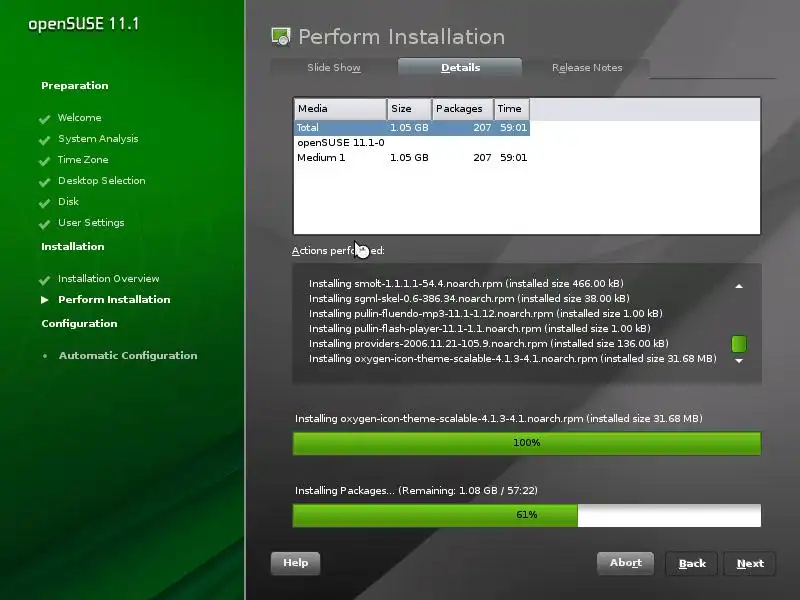Click the Installing Packages remaining label

pyautogui.click(x=416, y=491)
